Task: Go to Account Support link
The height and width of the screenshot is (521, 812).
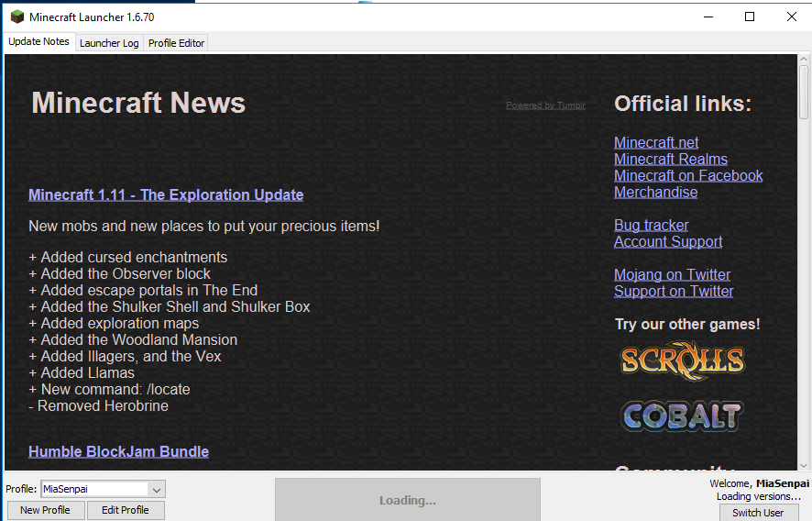Action: coord(668,241)
